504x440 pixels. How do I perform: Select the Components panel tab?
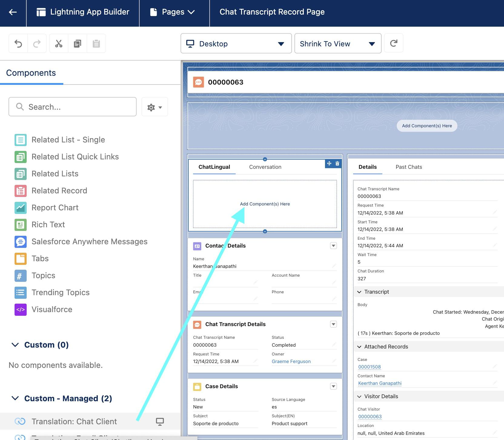(31, 73)
